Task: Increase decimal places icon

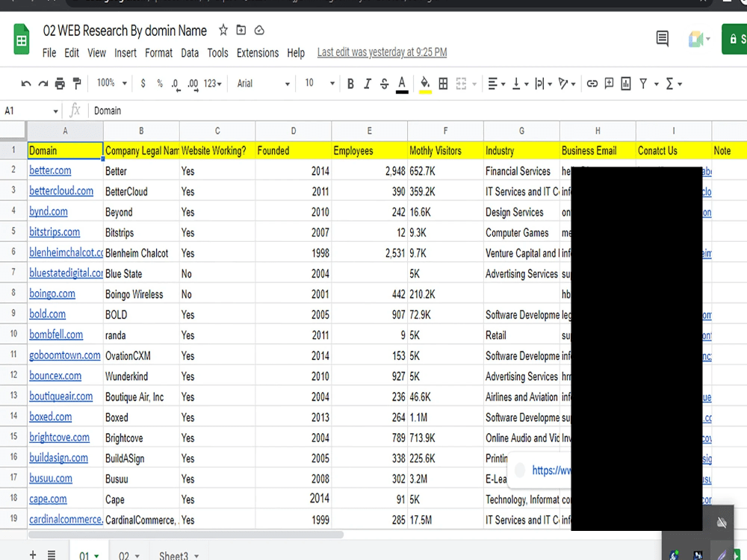Action: [x=193, y=84]
